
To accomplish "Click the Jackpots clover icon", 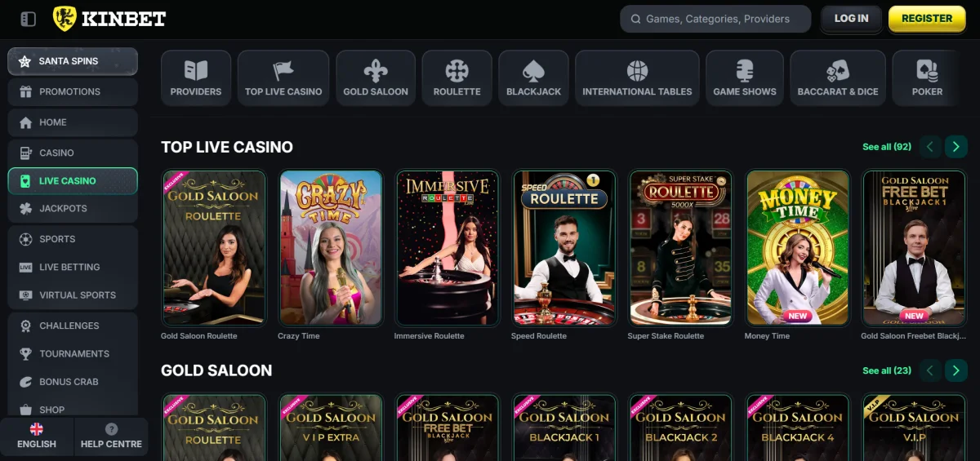I will [25, 208].
